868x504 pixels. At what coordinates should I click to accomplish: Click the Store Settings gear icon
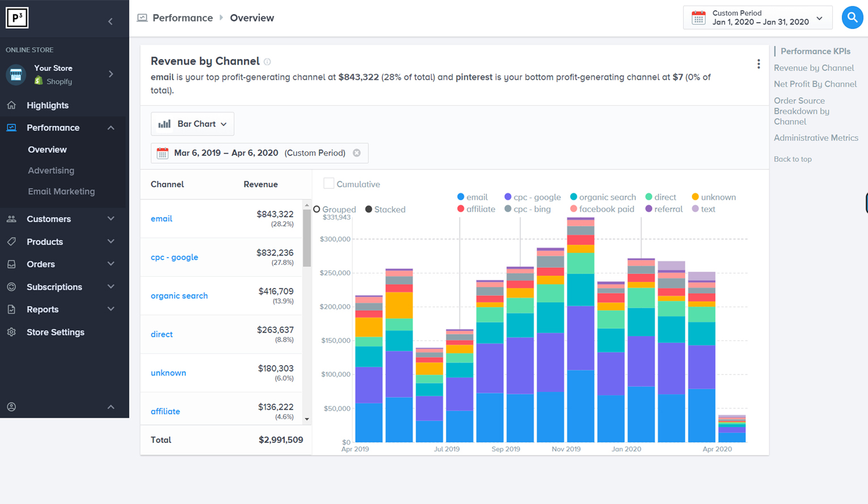coord(11,332)
